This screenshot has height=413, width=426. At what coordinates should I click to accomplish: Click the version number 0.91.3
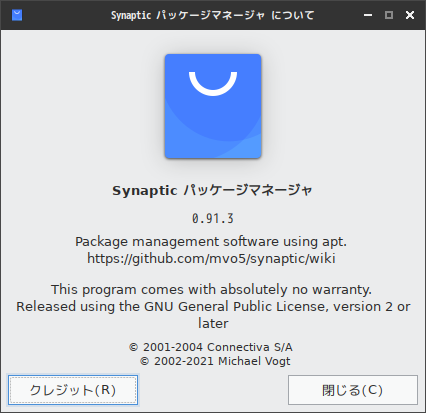tap(213, 219)
